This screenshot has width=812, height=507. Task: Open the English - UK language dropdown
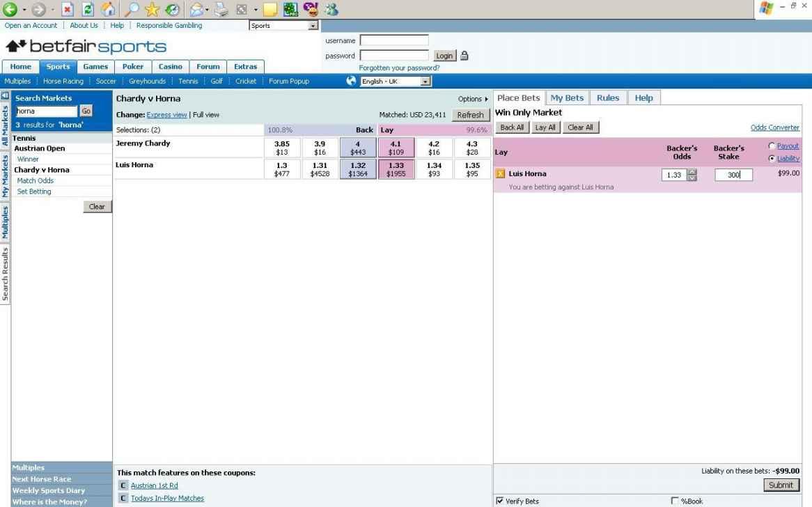(x=396, y=81)
